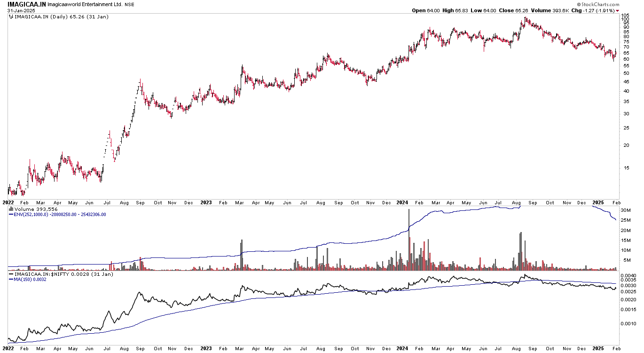The image size is (644, 353).
Task: Click the black IMAGICAA.IN:$NIFTY legend marker
Action: pyautogui.click(x=11, y=273)
